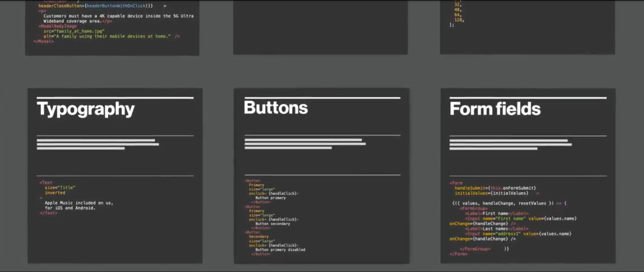Image resolution: width=644 pixels, height=272 pixels.
Task: Click the "Button primary disabled" label line
Action: 280,250
